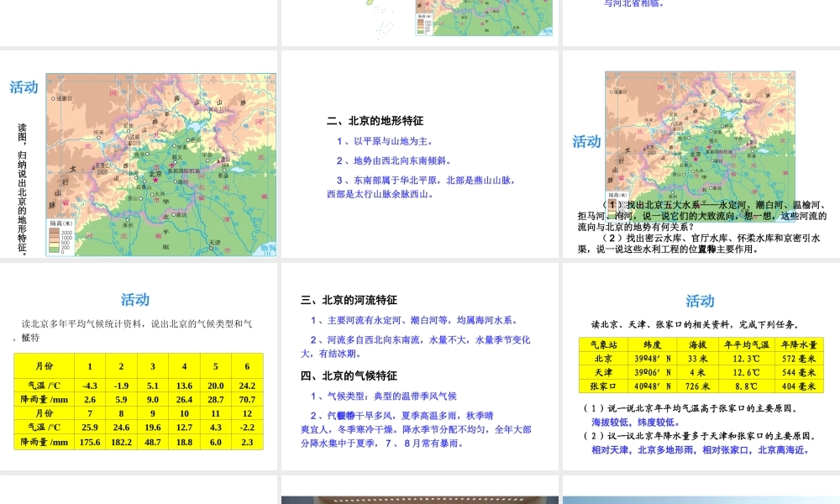This screenshot has height=504, width=840.
Task: Open the slide titled 三、北京的河流特征
Action: [x=420, y=366]
